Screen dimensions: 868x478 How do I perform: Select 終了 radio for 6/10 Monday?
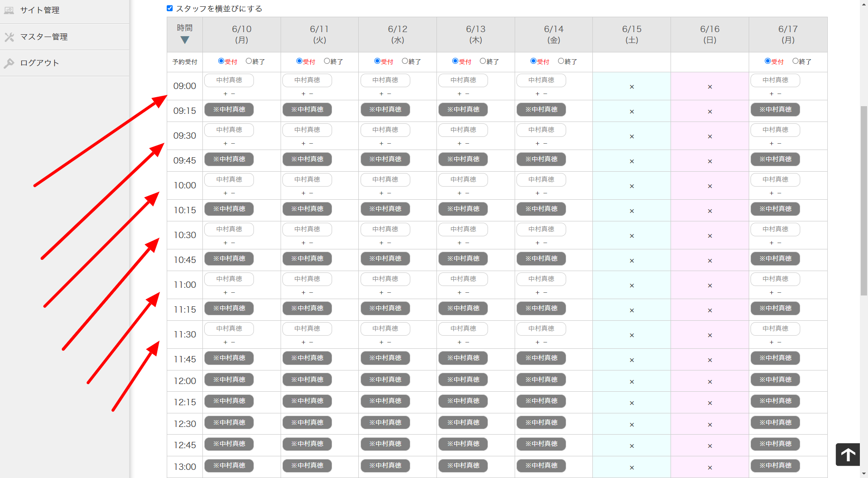(x=249, y=61)
